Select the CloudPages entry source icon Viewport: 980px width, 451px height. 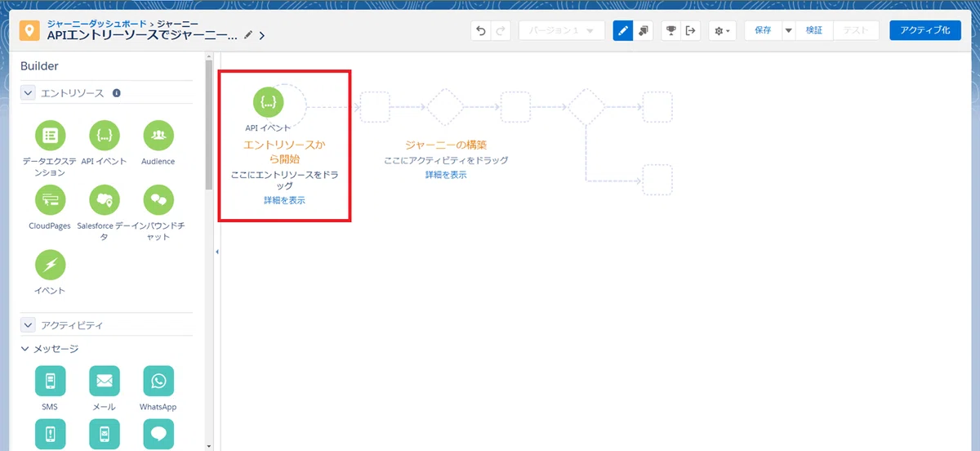click(50, 199)
